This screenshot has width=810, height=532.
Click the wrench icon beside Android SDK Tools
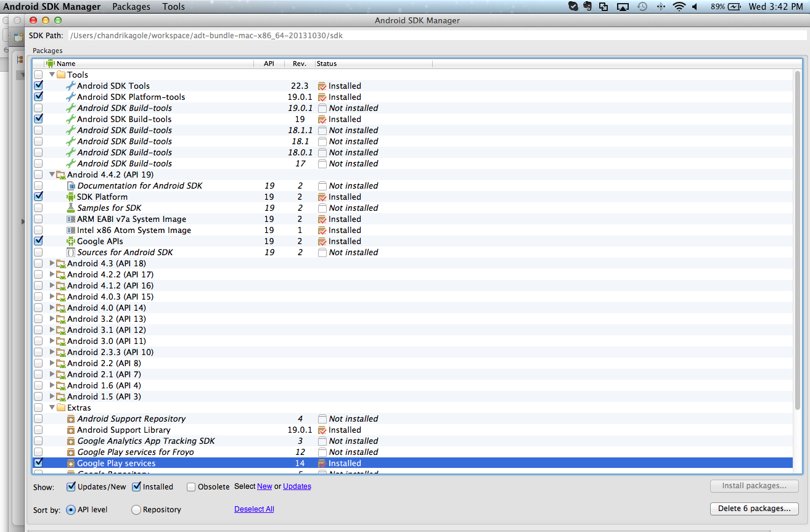pyautogui.click(x=71, y=86)
